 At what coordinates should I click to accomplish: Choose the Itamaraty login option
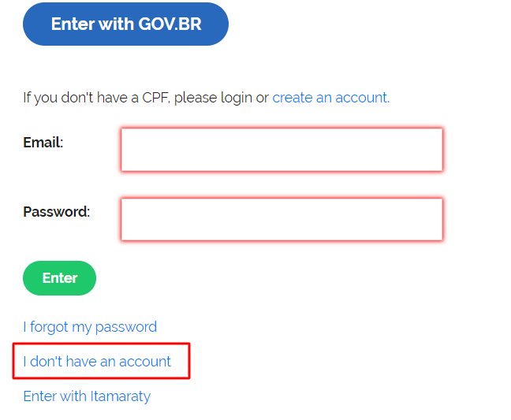click(x=87, y=396)
